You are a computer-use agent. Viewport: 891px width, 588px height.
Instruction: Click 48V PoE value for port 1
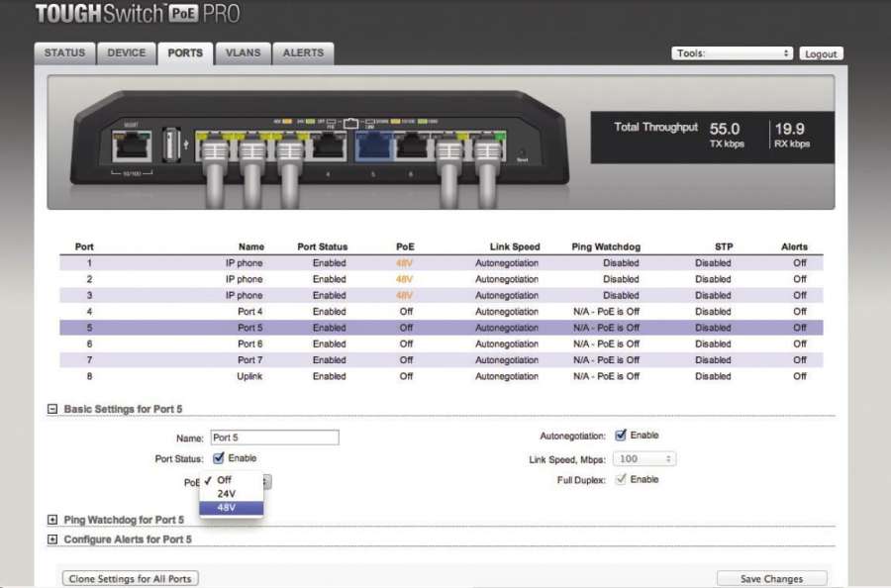coord(405,263)
